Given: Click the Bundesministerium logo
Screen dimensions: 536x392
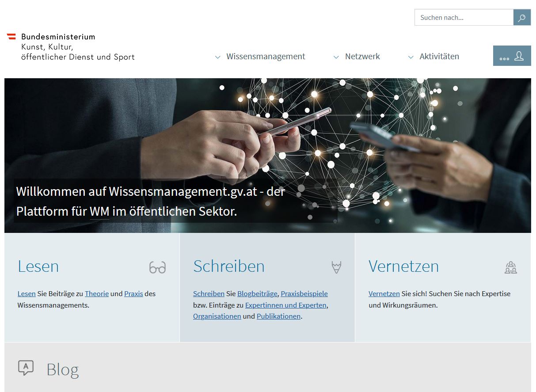Looking at the screenshot, I should pos(71,46).
